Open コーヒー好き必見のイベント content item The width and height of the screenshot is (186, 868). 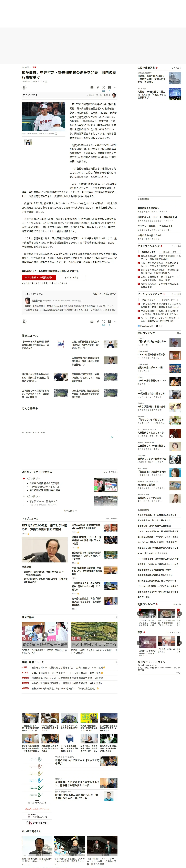click(152, 380)
